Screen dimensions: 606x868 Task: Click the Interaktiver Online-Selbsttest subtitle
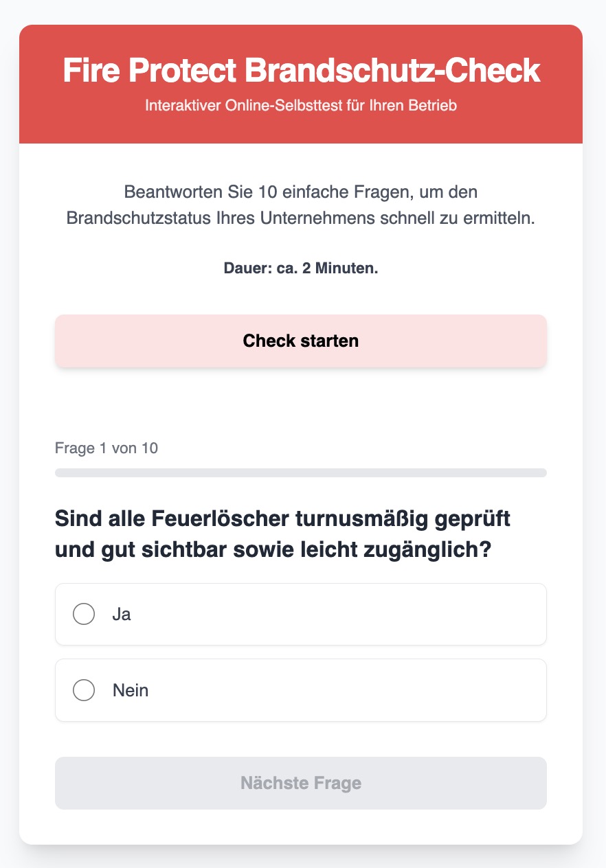tap(301, 106)
